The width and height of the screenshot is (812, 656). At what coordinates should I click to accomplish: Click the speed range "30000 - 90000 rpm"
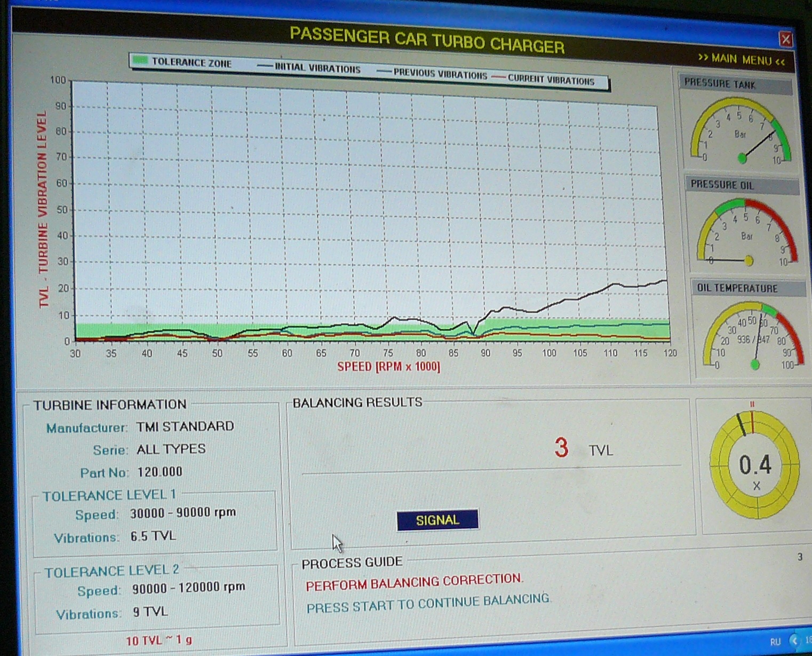click(183, 512)
